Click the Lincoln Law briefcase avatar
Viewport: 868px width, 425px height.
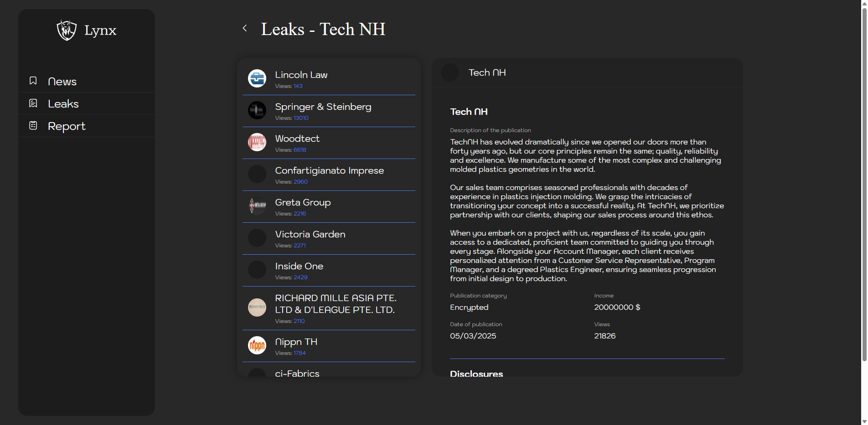coord(257,78)
